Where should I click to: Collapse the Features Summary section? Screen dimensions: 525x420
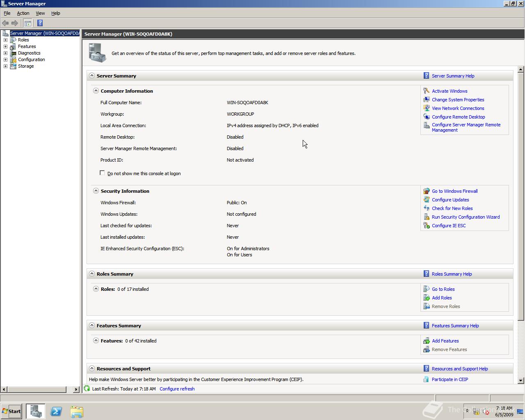[92, 326]
